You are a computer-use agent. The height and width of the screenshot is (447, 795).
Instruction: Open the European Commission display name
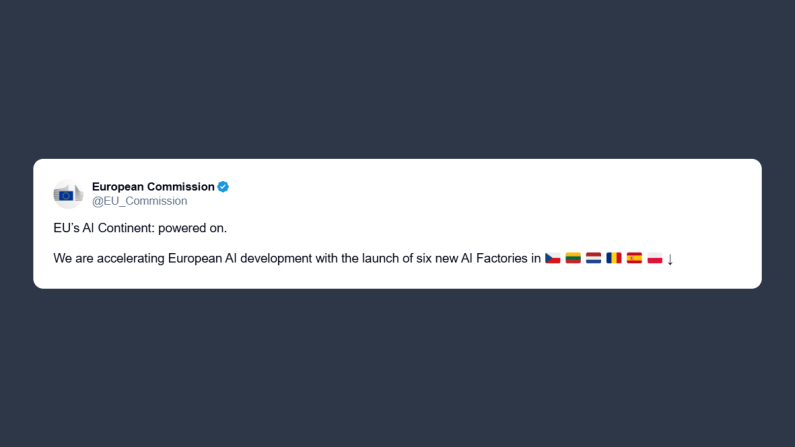153,187
